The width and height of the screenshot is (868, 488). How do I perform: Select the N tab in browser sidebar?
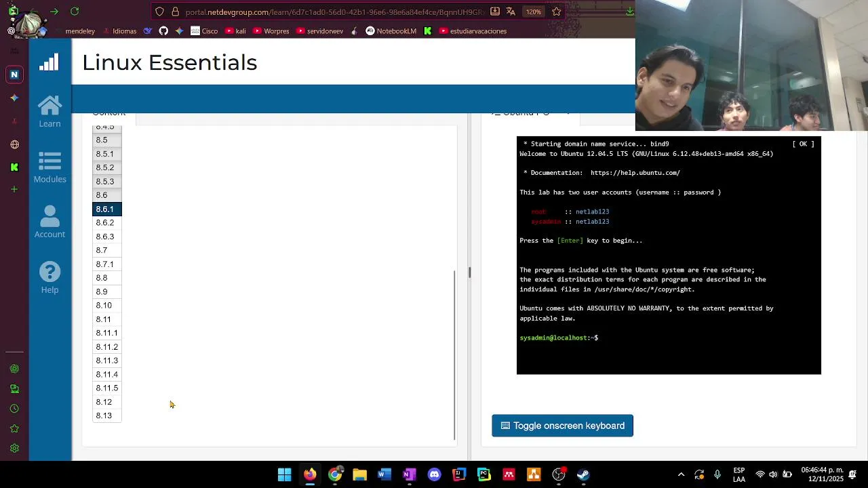14,75
